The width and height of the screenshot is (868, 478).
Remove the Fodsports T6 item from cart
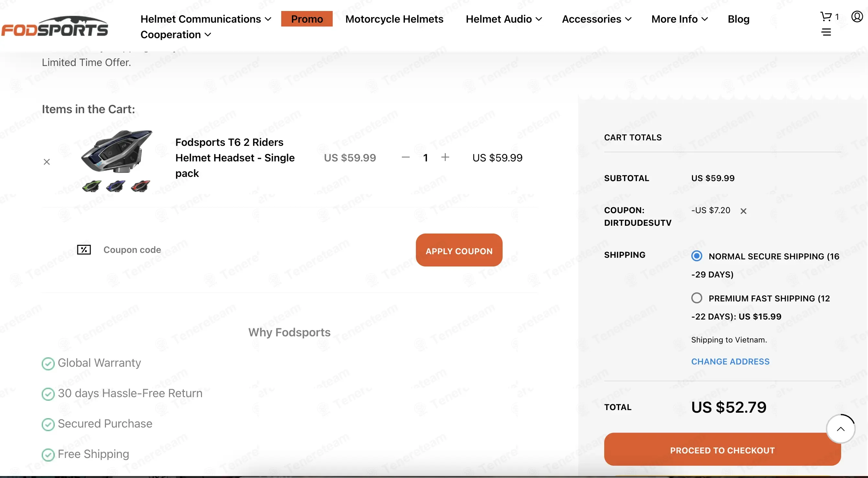click(47, 162)
